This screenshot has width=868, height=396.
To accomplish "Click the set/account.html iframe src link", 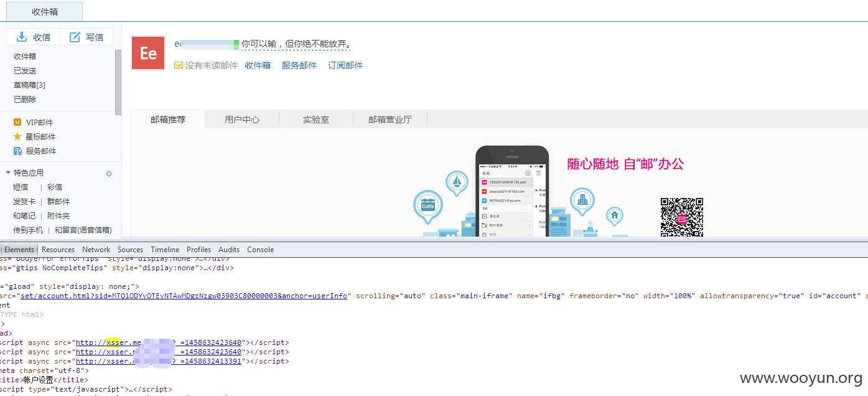I will click(x=184, y=296).
